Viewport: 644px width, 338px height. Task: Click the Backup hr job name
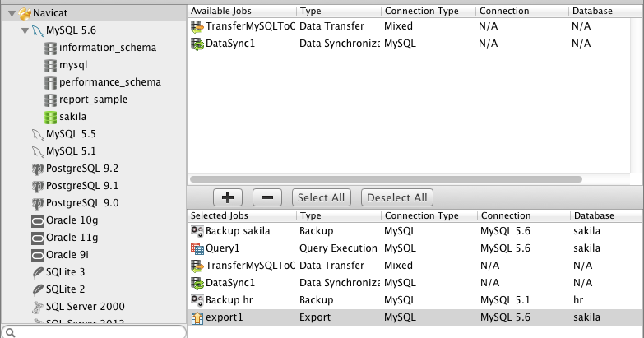coord(229,300)
